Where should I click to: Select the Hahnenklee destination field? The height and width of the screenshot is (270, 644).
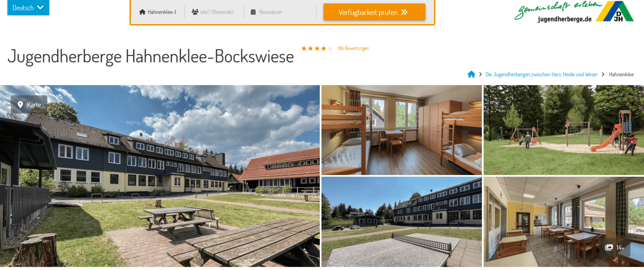click(x=158, y=12)
